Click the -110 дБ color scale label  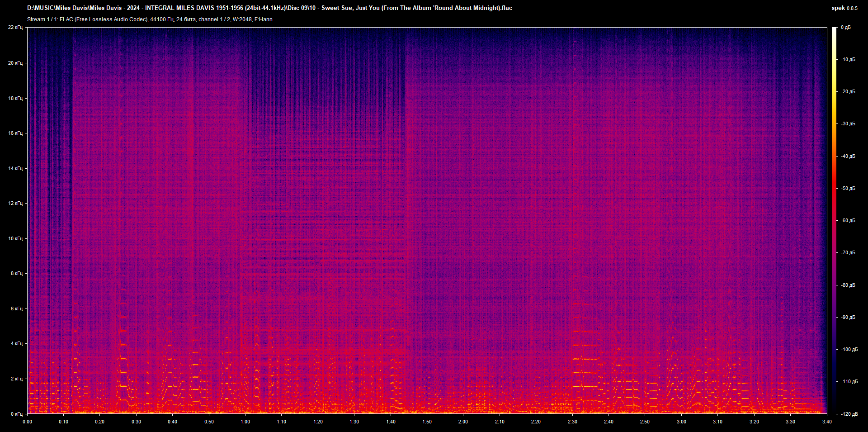pyautogui.click(x=849, y=381)
